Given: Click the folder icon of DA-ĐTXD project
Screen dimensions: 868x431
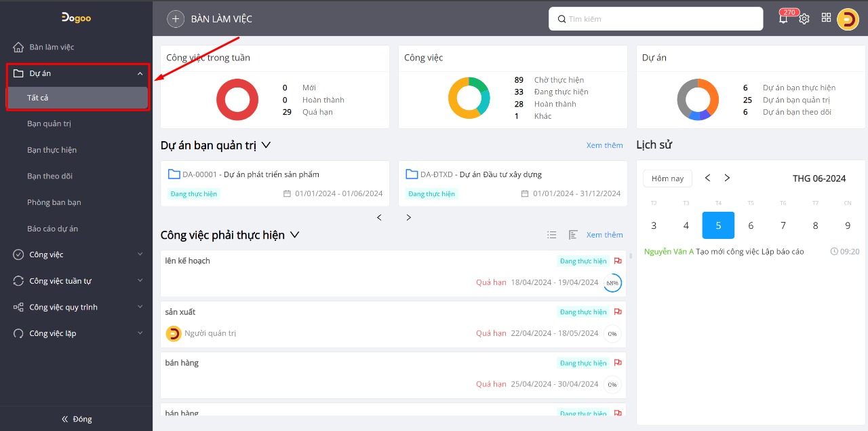Looking at the screenshot, I should (x=412, y=174).
